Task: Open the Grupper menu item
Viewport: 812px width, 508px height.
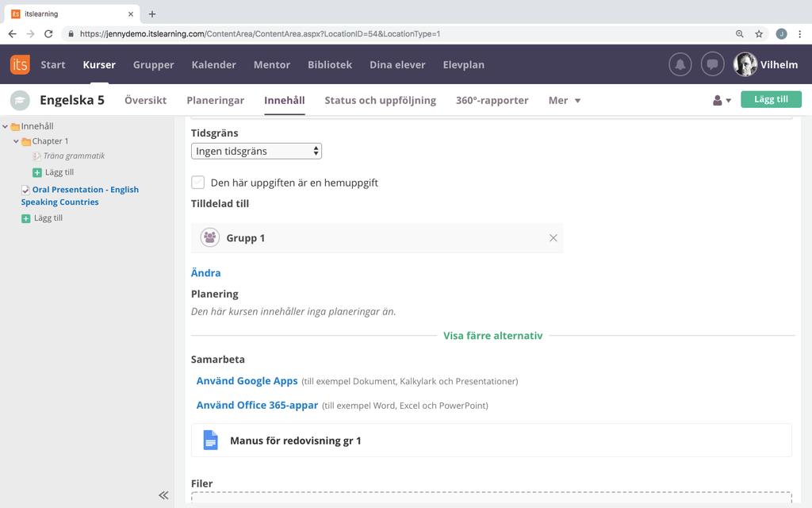Action: 153,65
